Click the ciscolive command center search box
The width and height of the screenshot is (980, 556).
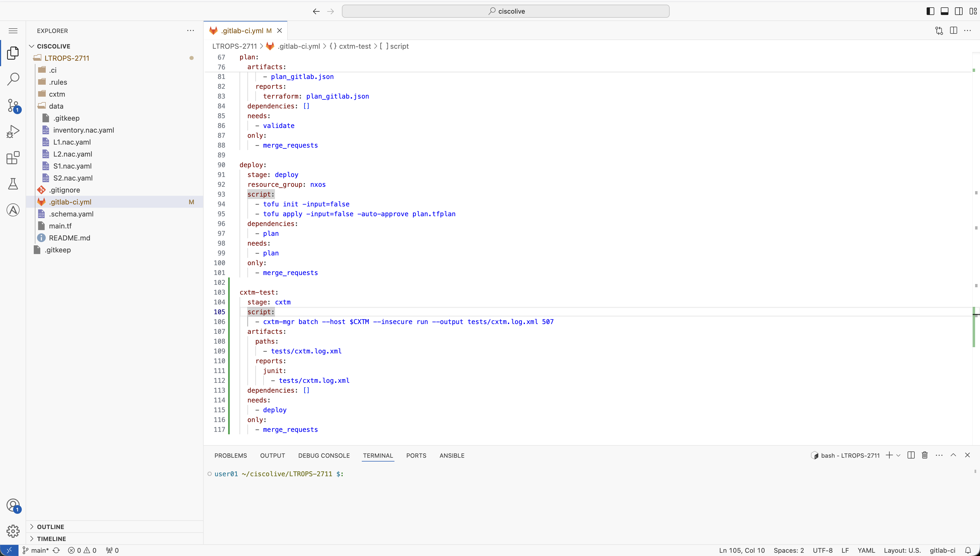(x=506, y=11)
